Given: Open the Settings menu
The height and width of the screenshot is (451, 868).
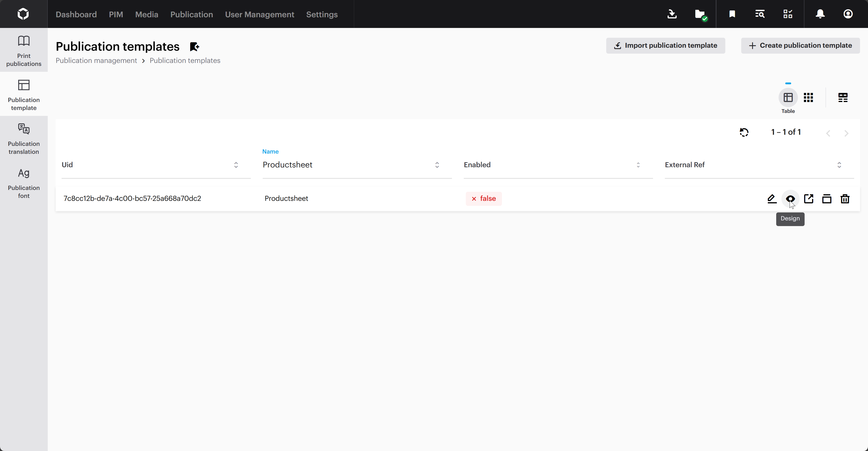Looking at the screenshot, I should [x=322, y=15].
